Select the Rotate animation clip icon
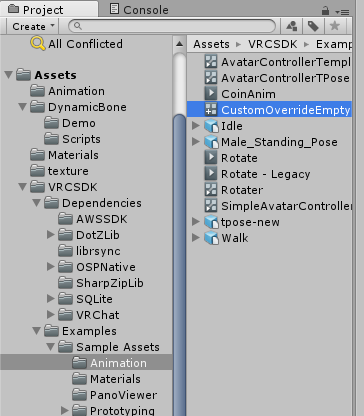 211,158
